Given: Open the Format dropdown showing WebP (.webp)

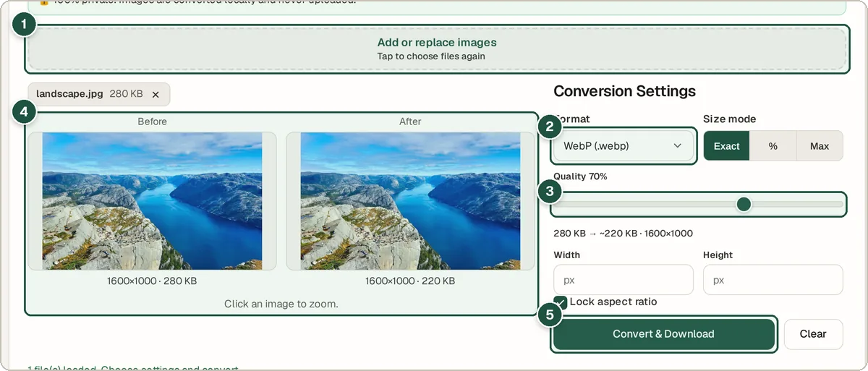Looking at the screenshot, I should (624, 146).
